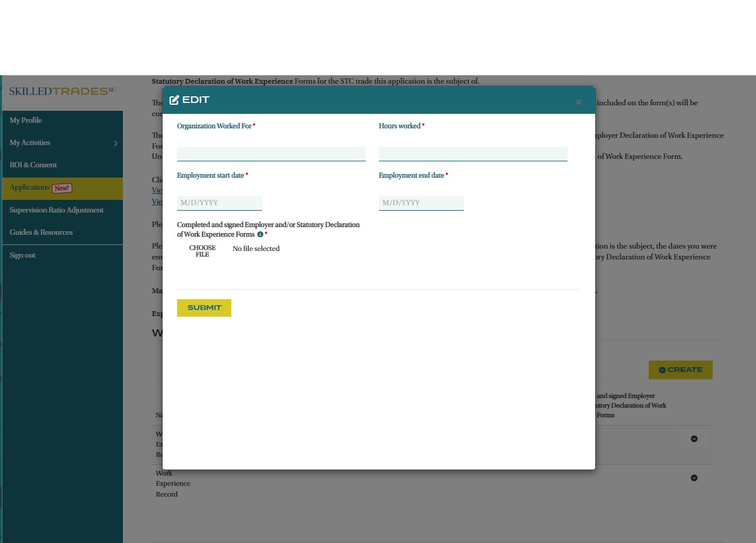Navigate to Guides & Resources
756x543 pixels.
[41, 232]
